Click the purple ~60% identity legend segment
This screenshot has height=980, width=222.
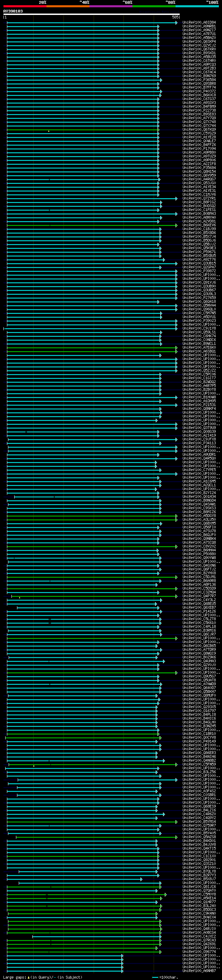coord(111,6)
